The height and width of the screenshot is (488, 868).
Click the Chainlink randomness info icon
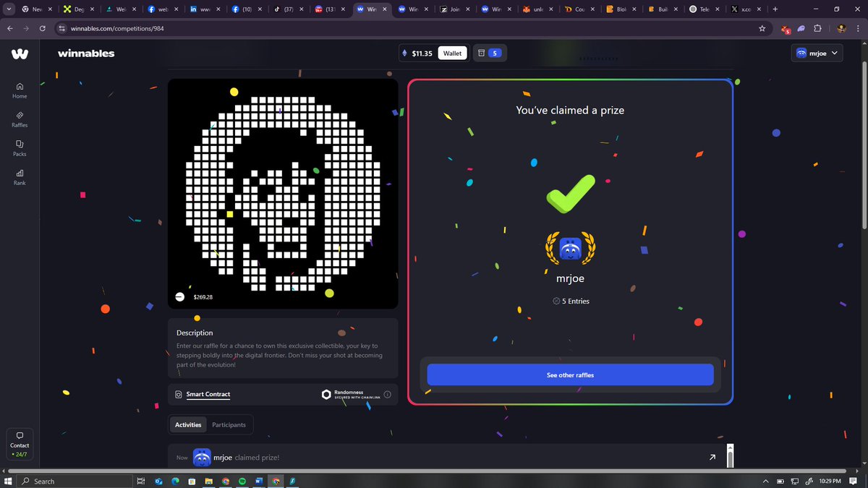(x=387, y=394)
